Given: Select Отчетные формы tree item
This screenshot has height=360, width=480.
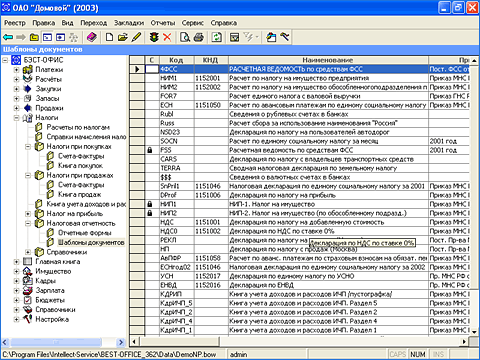Looking at the screenshot, I should [85, 233].
